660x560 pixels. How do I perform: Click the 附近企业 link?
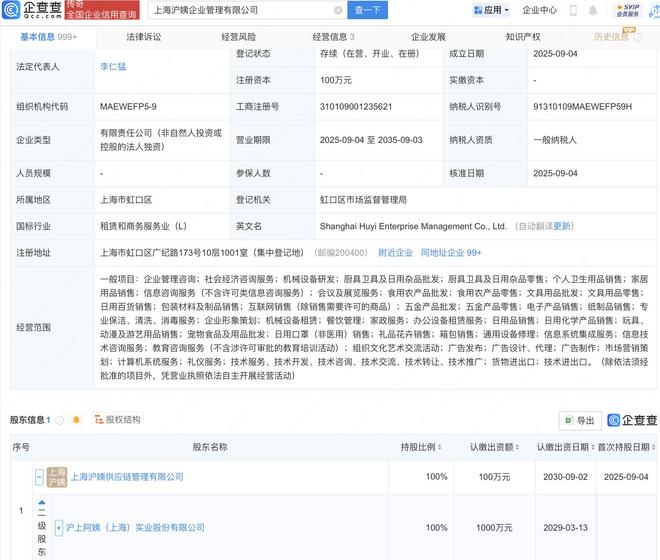pyautogui.click(x=395, y=253)
